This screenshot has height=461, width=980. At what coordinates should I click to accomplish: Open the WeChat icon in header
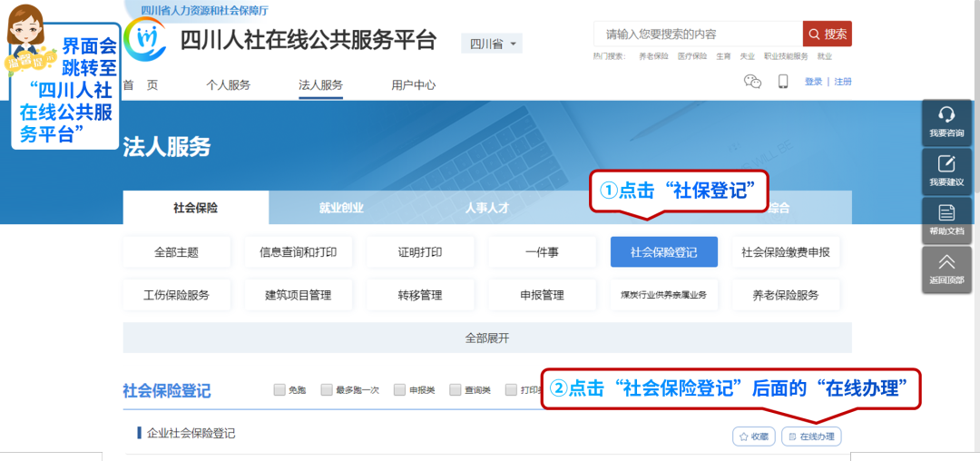coord(752,81)
